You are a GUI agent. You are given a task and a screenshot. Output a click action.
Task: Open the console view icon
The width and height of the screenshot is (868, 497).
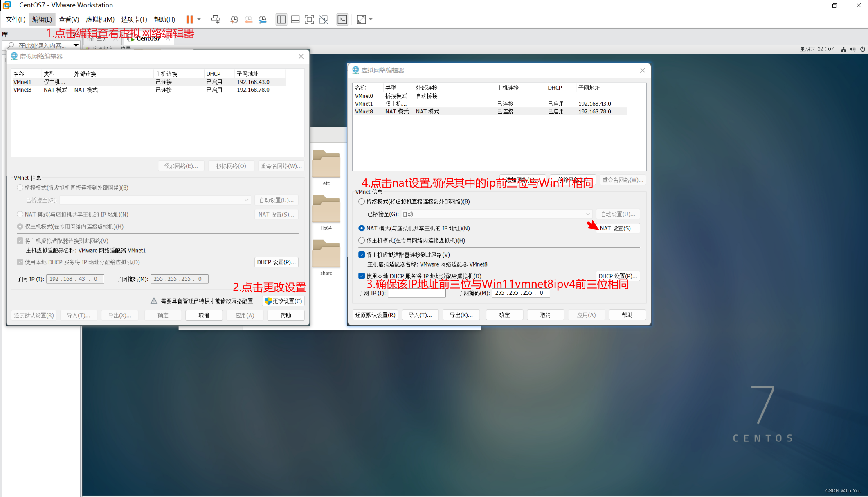(342, 19)
